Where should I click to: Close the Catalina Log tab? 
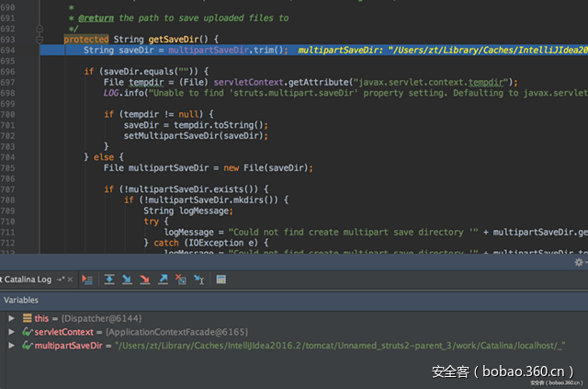71,279
